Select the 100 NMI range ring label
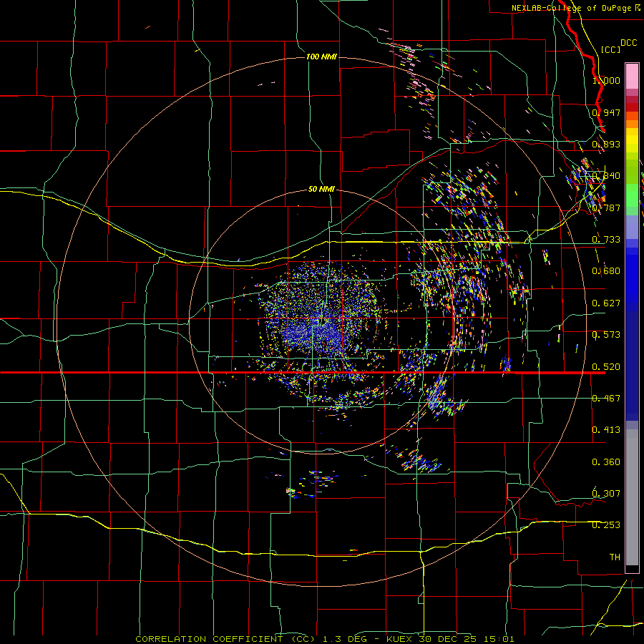The image size is (644, 644). tap(321, 57)
